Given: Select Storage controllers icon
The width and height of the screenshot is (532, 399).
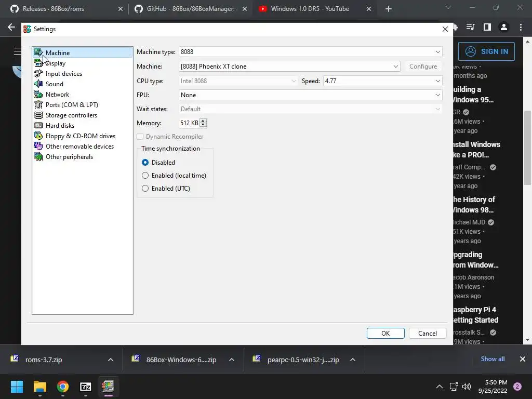Looking at the screenshot, I should tap(38, 115).
